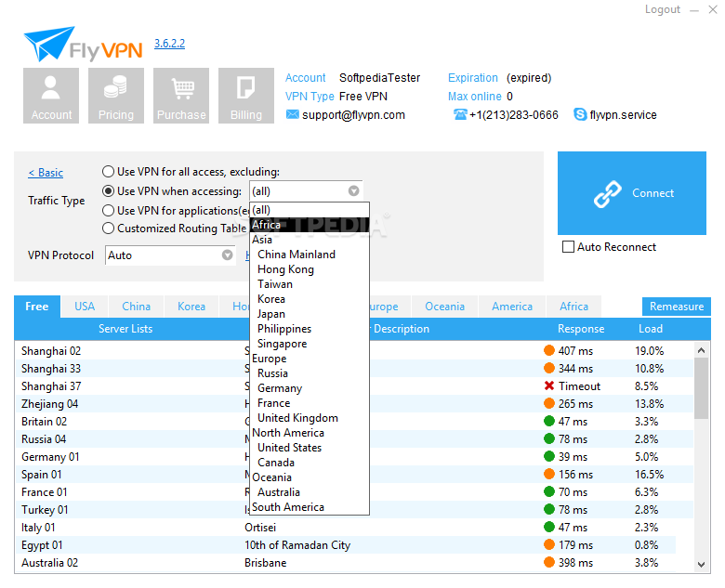Choose Singapore in the dropdown list
The width and height of the screenshot is (725, 588).
310,344
